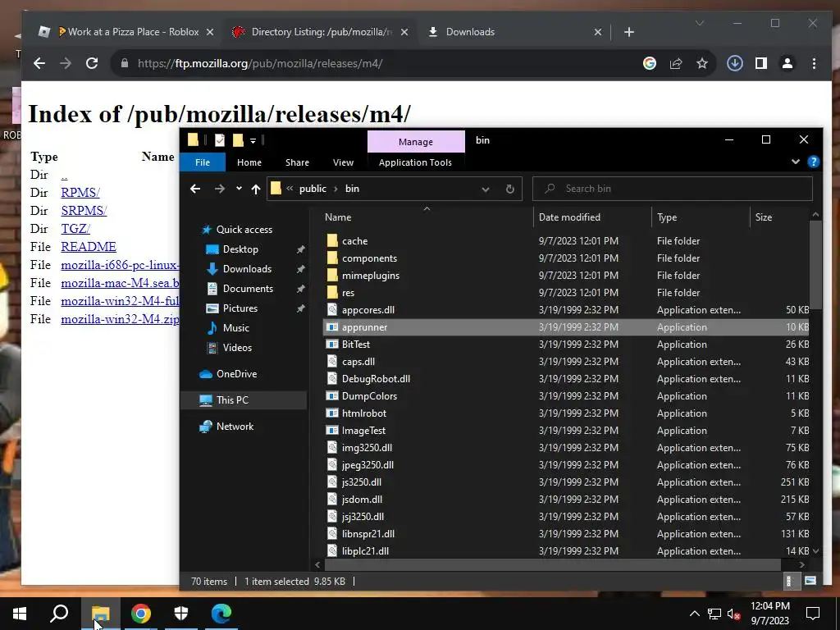Open the TGZ/ directory link
This screenshot has width=840, height=630.
(x=75, y=229)
